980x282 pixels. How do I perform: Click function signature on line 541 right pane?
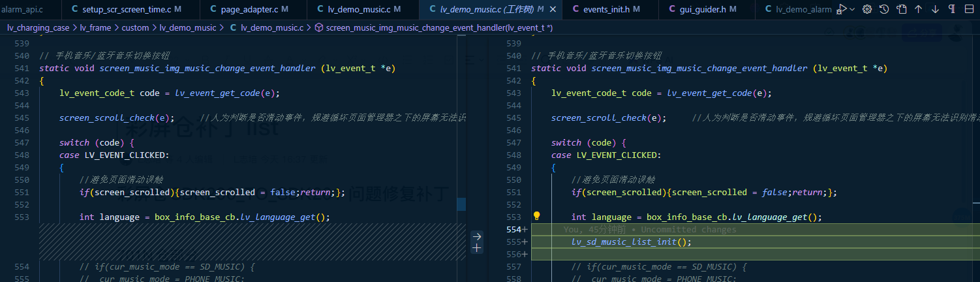click(x=709, y=69)
